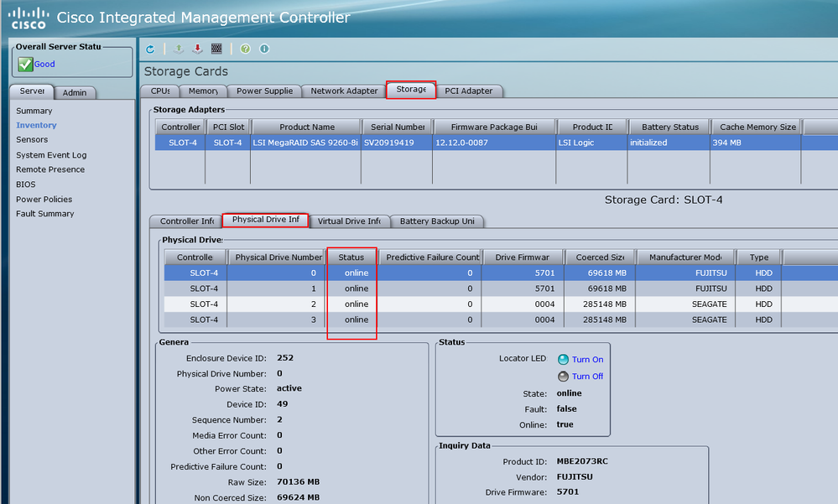
Task: Click the power on server icon with green arrow
Action: click(x=179, y=49)
